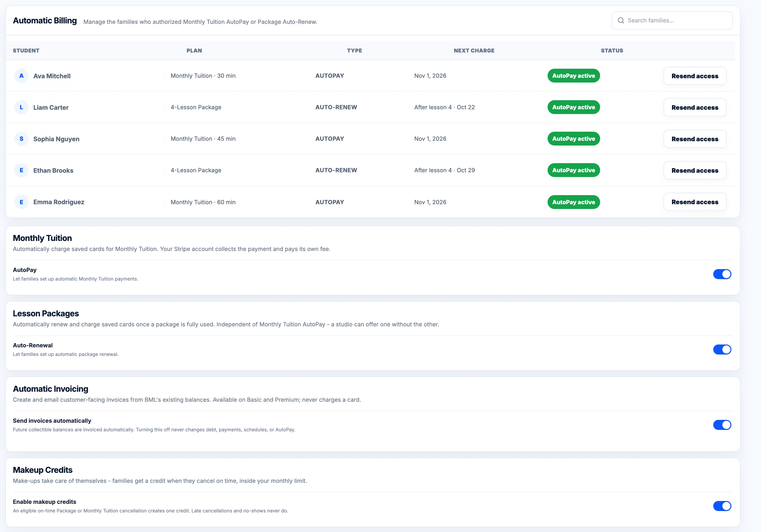This screenshot has height=532, width=761.
Task: Click "Monthly Tuition · 60 min" plan cell
Action: 203,202
